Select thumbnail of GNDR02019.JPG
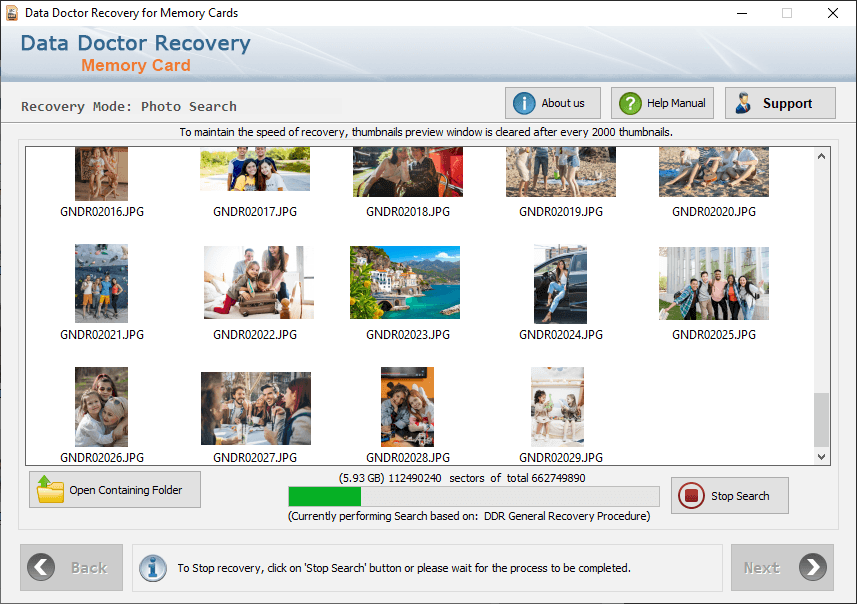 [561, 172]
